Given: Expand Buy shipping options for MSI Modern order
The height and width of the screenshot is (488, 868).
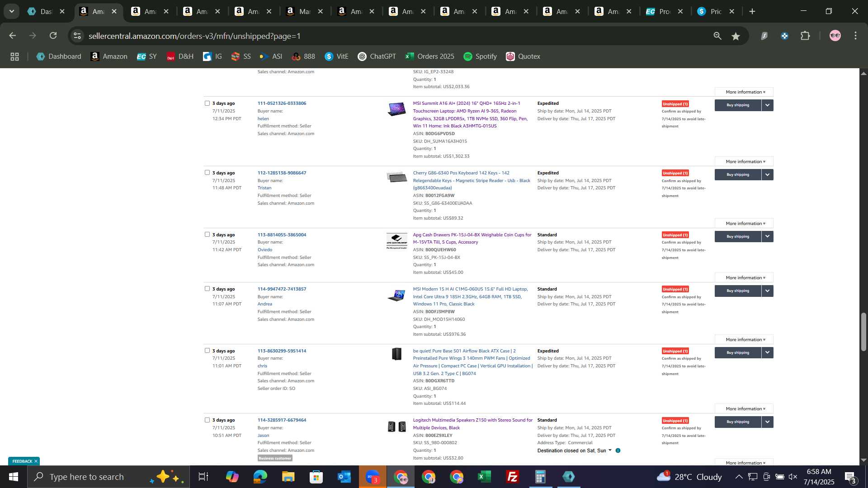Looking at the screenshot, I should coord(767,291).
